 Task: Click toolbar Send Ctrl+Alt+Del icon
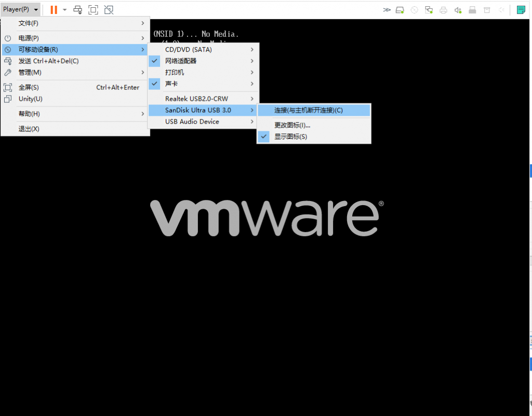click(x=78, y=10)
